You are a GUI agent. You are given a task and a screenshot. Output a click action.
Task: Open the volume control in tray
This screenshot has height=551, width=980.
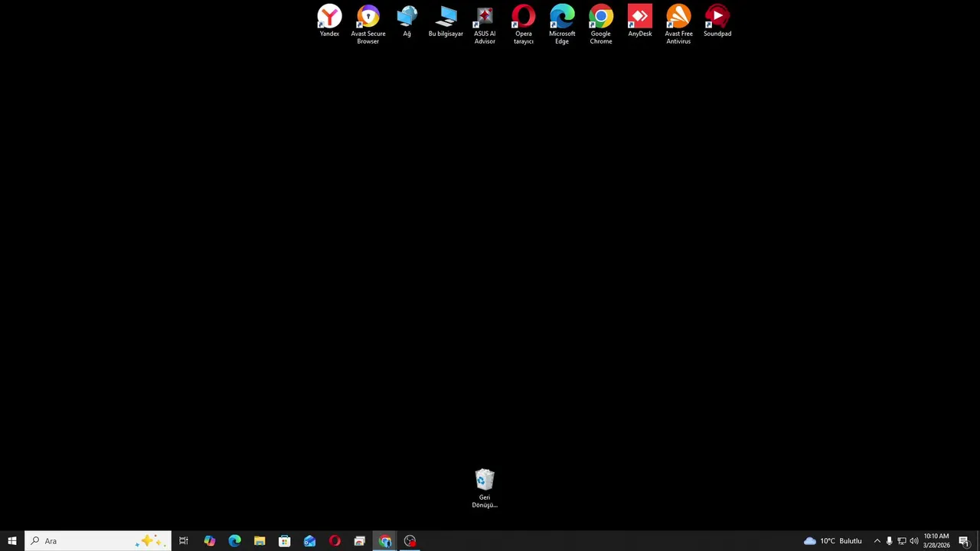(x=914, y=541)
